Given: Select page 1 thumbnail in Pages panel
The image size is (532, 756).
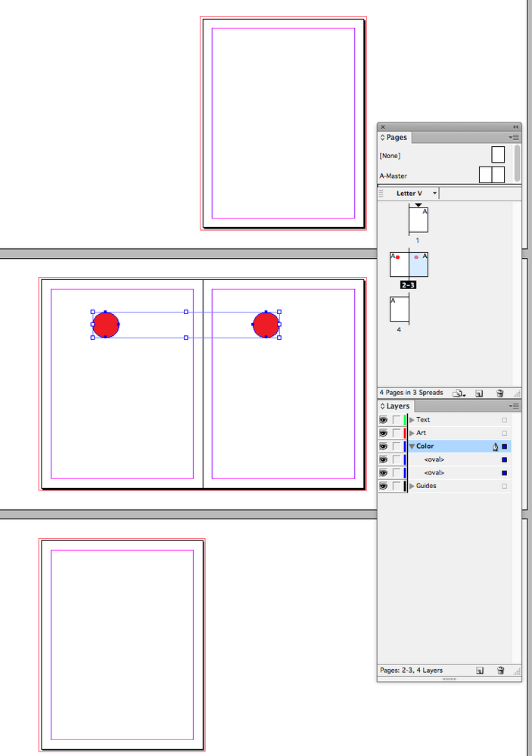Looking at the screenshot, I should pyautogui.click(x=418, y=220).
